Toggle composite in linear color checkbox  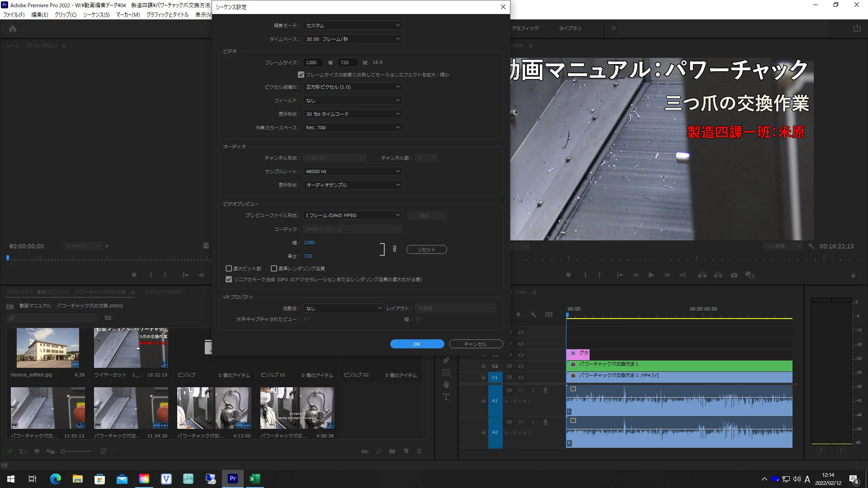tap(229, 279)
